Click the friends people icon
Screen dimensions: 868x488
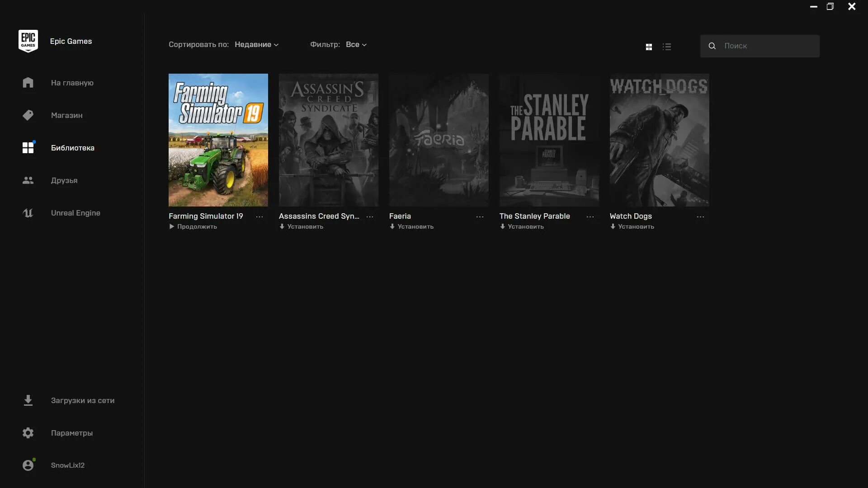(x=28, y=180)
